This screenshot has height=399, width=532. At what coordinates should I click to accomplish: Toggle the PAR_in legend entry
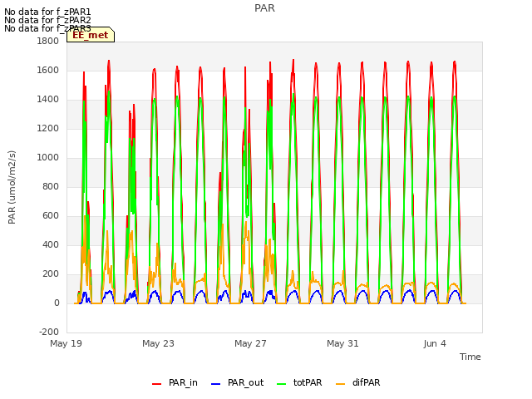click(175, 383)
